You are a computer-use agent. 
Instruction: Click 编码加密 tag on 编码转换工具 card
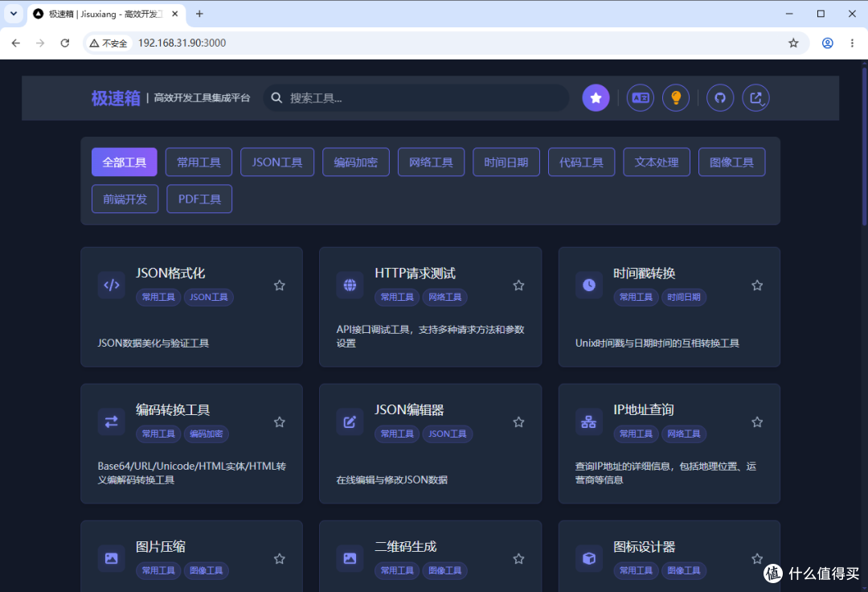tap(206, 434)
